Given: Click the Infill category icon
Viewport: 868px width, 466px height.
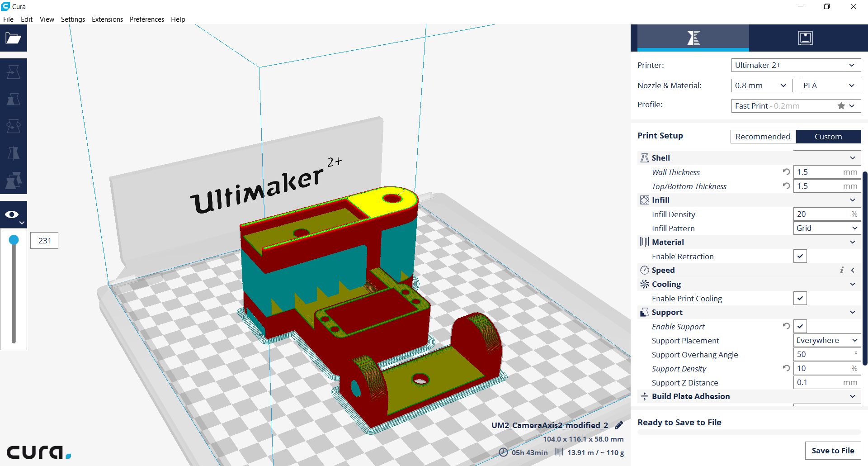Looking at the screenshot, I should tap(645, 200).
